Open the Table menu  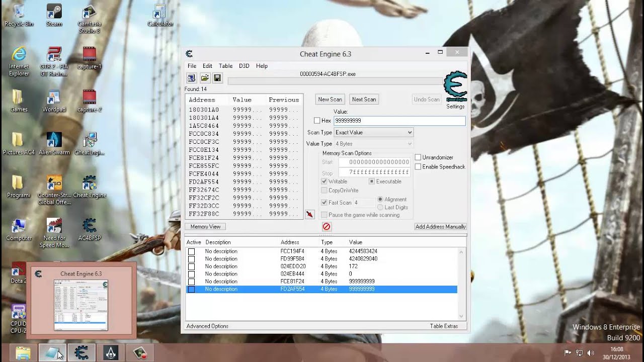pyautogui.click(x=225, y=66)
